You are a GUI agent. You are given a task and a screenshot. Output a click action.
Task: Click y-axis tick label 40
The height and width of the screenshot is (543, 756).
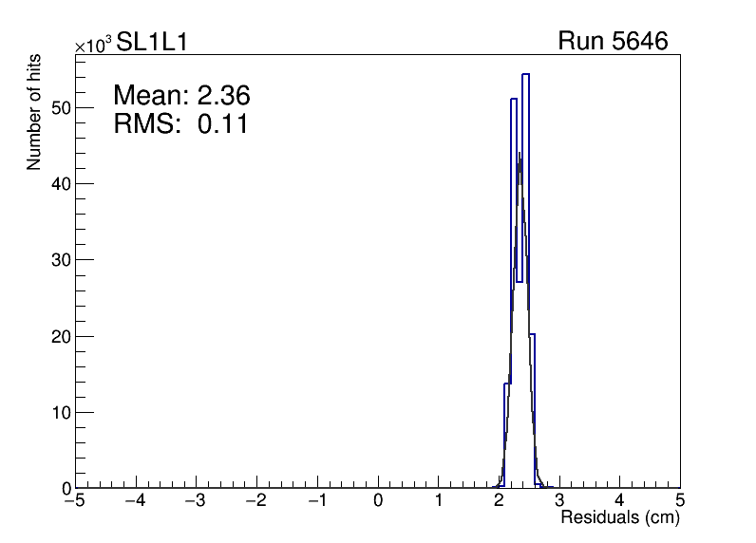[62, 183]
